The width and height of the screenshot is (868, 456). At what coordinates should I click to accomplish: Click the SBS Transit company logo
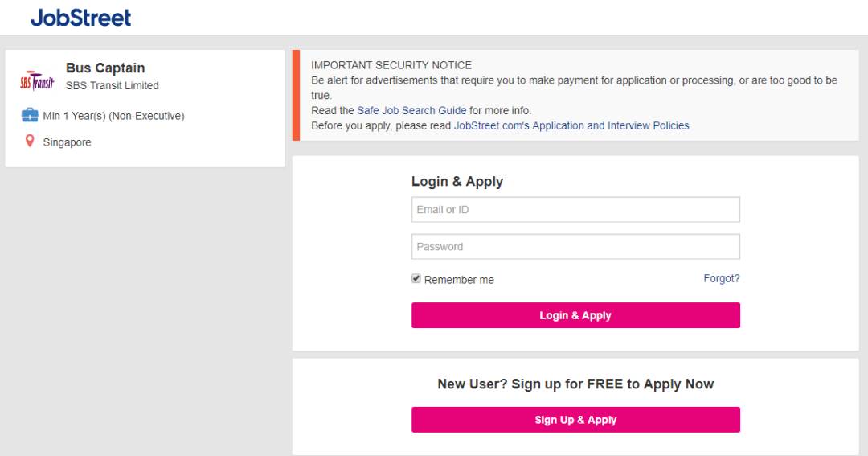pyautogui.click(x=37, y=83)
